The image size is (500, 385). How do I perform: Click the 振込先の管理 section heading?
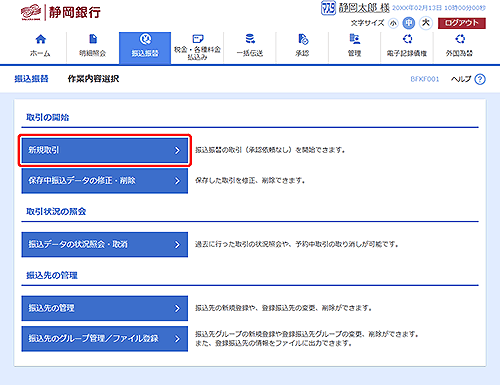point(52,275)
